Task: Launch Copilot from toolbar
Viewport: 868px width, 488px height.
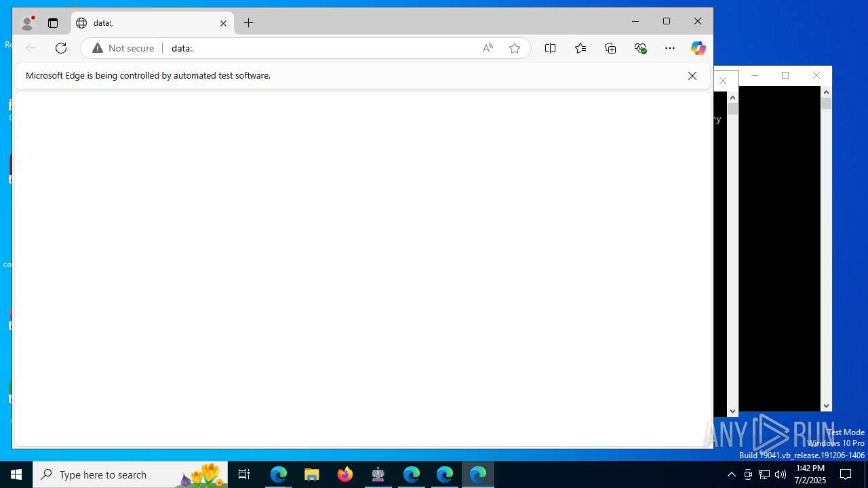Action: tap(698, 47)
